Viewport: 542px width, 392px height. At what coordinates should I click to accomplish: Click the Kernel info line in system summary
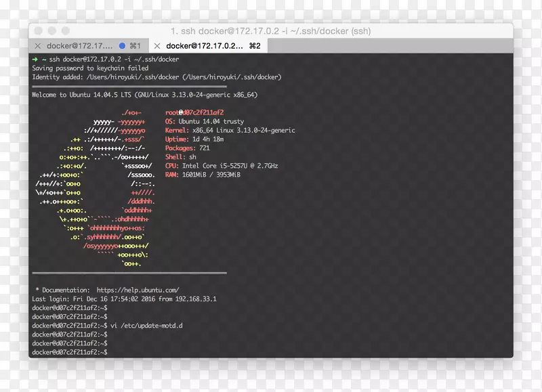(230, 130)
